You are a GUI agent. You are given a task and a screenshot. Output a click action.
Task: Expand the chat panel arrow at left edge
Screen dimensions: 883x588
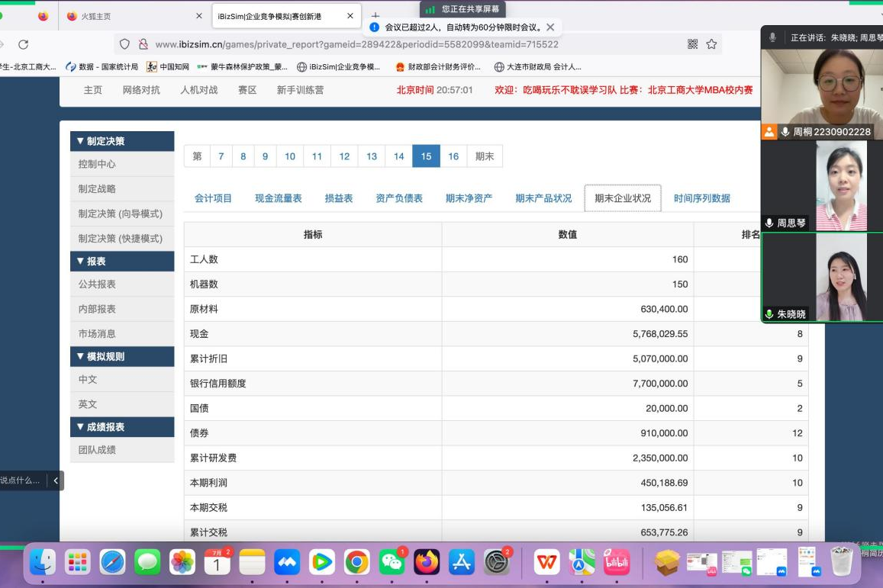pos(55,480)
